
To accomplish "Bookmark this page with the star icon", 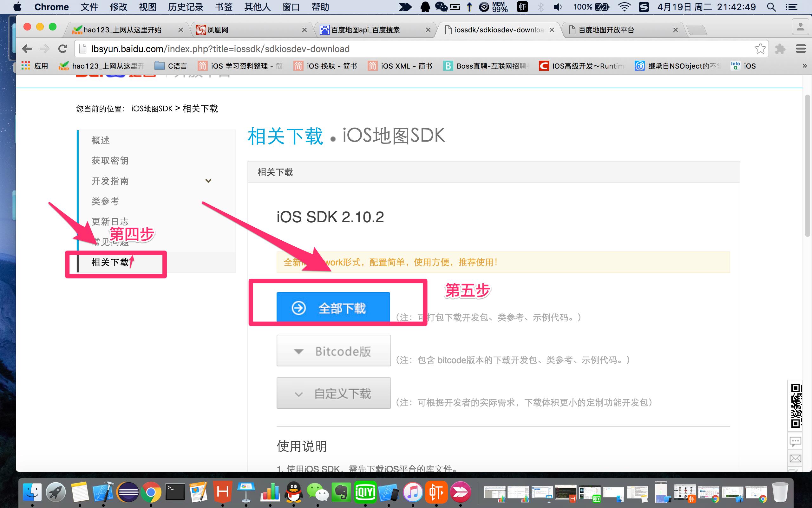I will (x=760, y=49).
